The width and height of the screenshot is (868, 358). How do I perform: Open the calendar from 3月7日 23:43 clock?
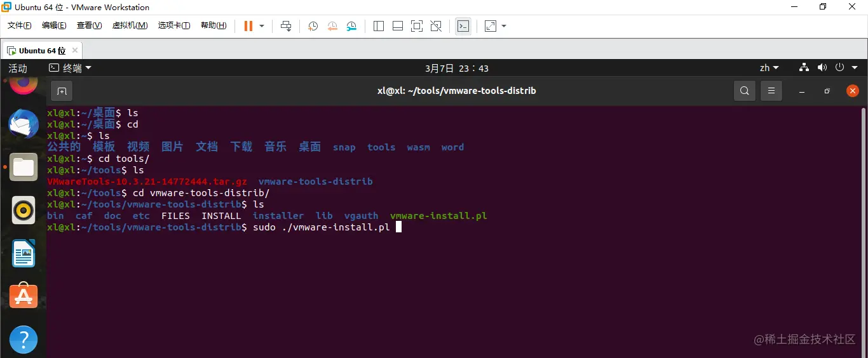click(x=457, y=68)
